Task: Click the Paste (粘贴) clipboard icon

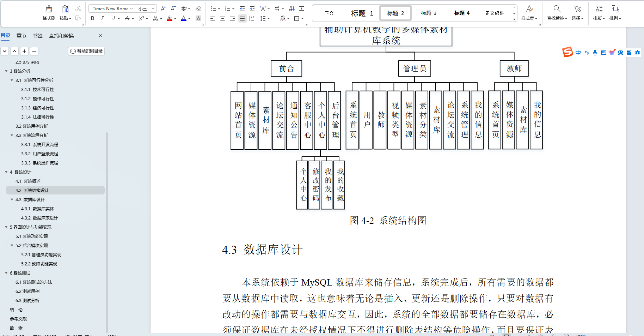Action: [x=65, y=9]
